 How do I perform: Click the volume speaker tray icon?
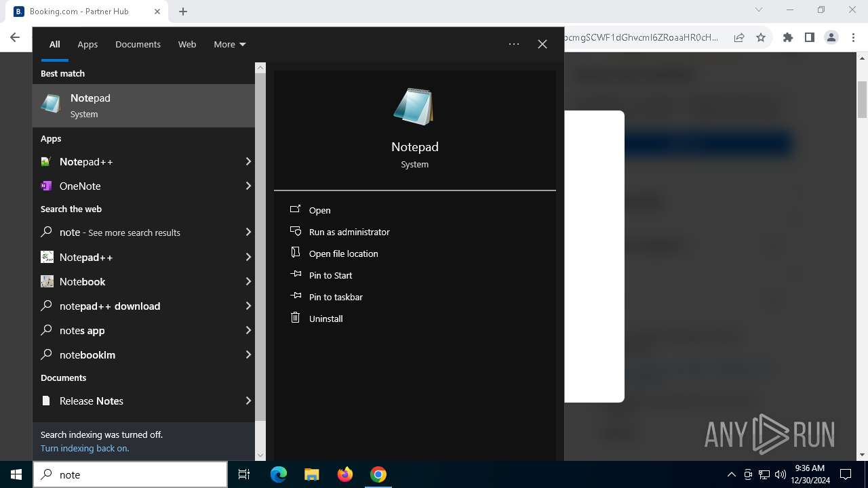point(781,474)
